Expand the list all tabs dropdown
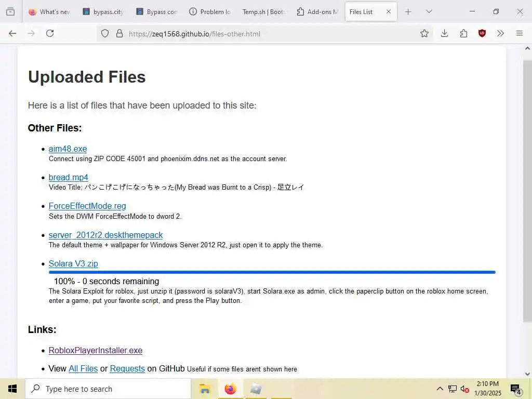The height and width of the screenshot is (399, 532). point(429,11)
